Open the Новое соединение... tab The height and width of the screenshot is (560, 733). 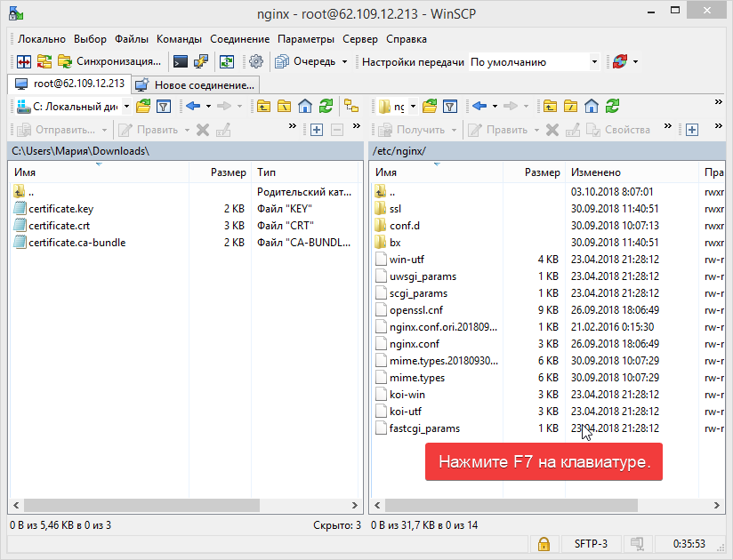(195, 85)
